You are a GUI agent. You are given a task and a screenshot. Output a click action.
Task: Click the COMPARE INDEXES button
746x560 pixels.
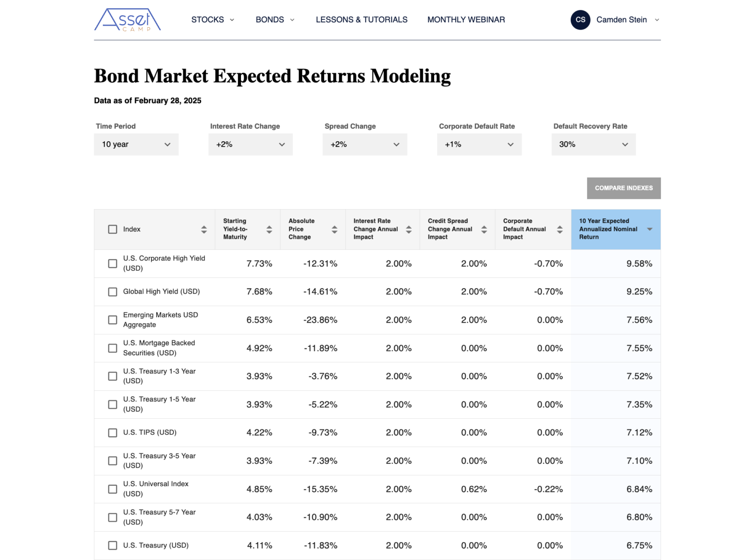point(624,188)
